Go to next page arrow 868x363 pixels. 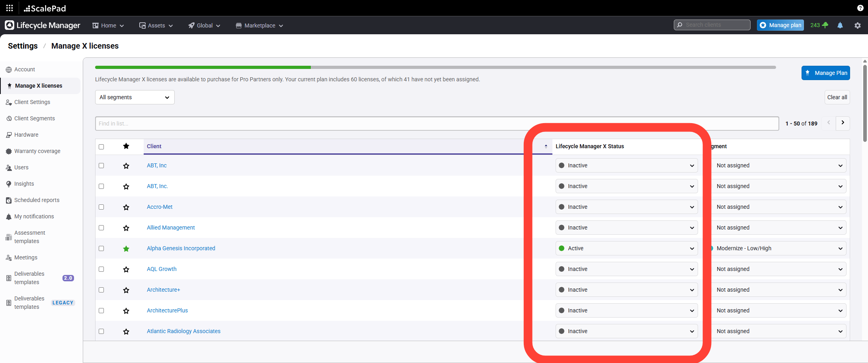(x=843, y=123)
